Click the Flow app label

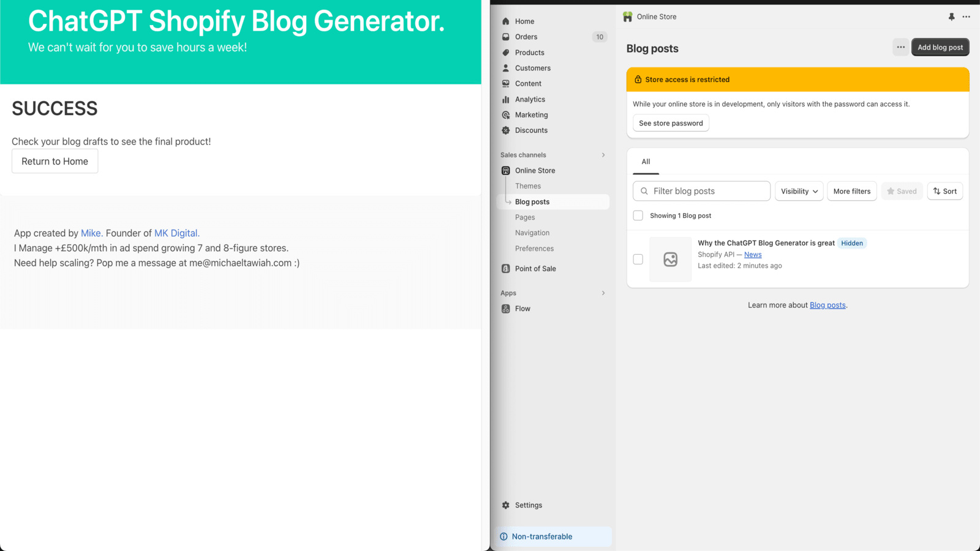pyautogui.click(x=522, y=309)
